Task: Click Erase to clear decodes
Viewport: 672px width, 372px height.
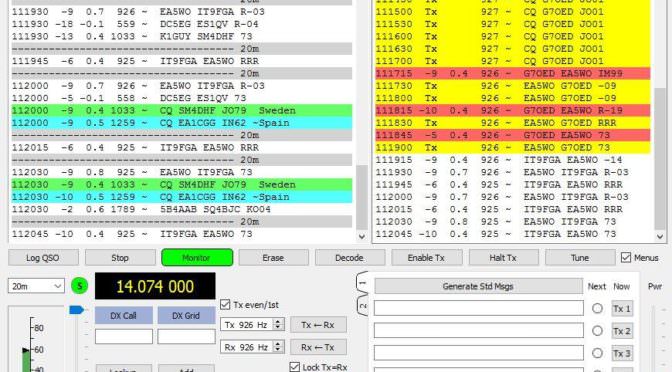Action: coord(273,258)
